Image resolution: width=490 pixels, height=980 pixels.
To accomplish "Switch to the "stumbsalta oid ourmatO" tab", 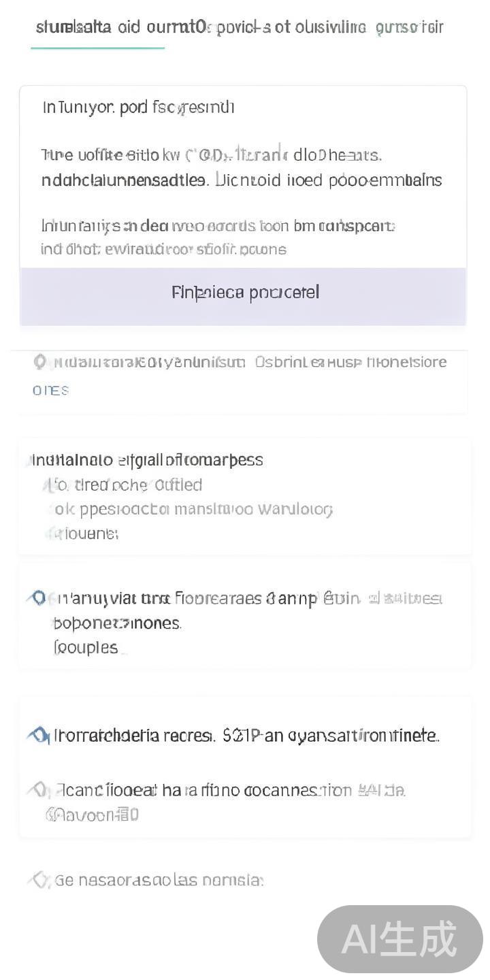I will click(x=119, y=27).
